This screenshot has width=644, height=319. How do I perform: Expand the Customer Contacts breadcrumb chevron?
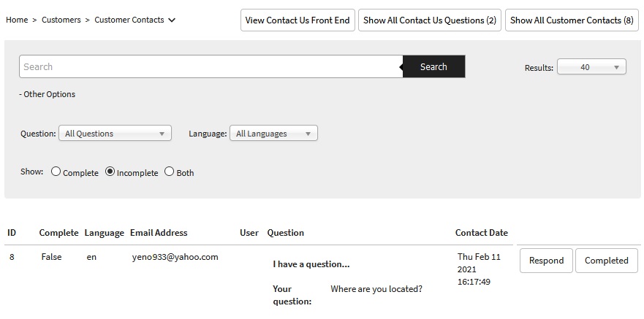172,20
